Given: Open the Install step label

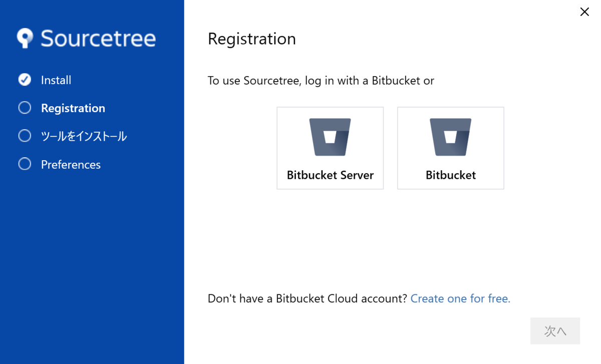Looking at the screenshot, I should pos(56,80).
